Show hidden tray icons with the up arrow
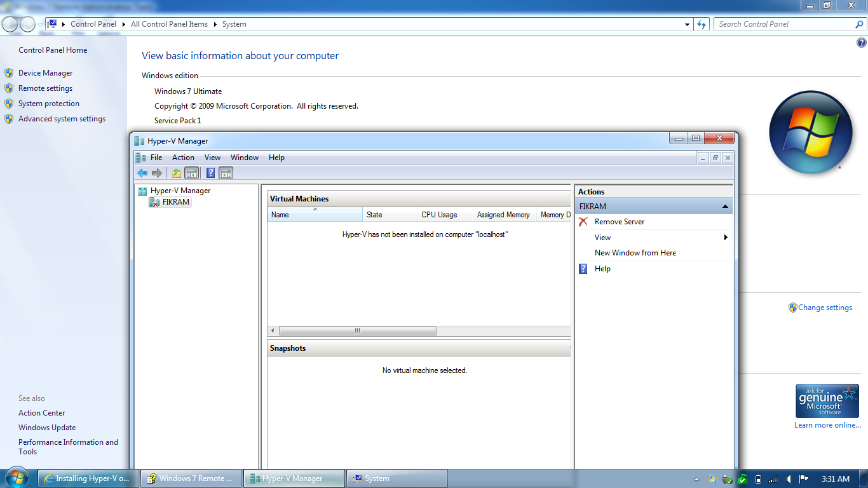 point(697,479)
